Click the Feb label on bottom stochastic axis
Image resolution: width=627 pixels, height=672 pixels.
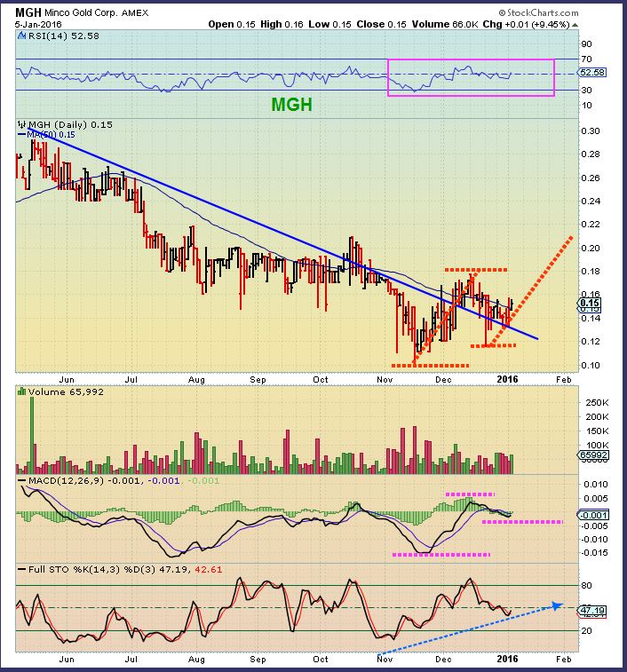click(564, 659)
